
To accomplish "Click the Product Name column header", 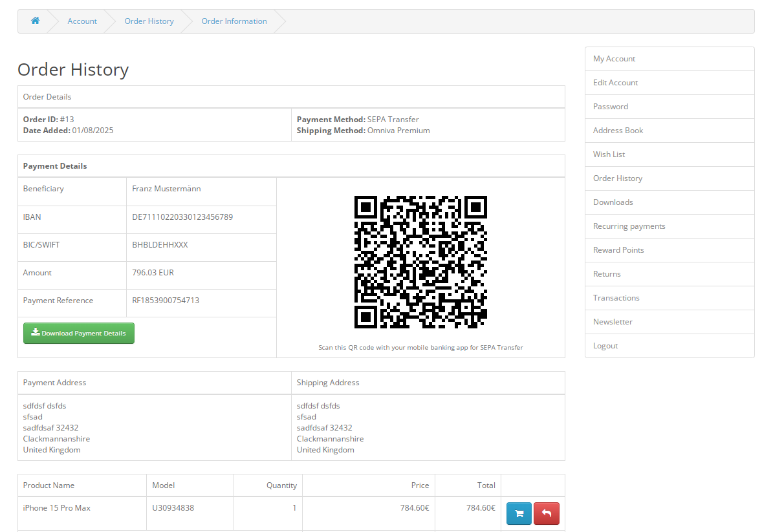I will [49, 485].
